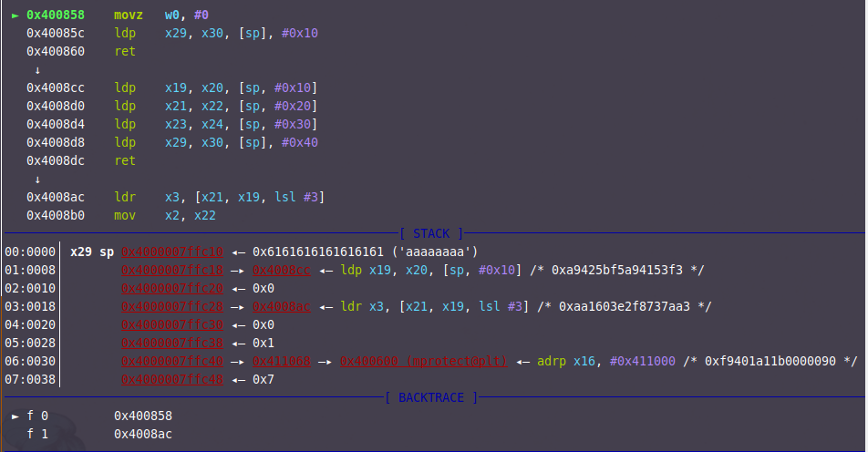Click the address 0x4008d8 in disassembly
Image resolution: width=868 pixels, height=452 pixels.
point(56,143)
